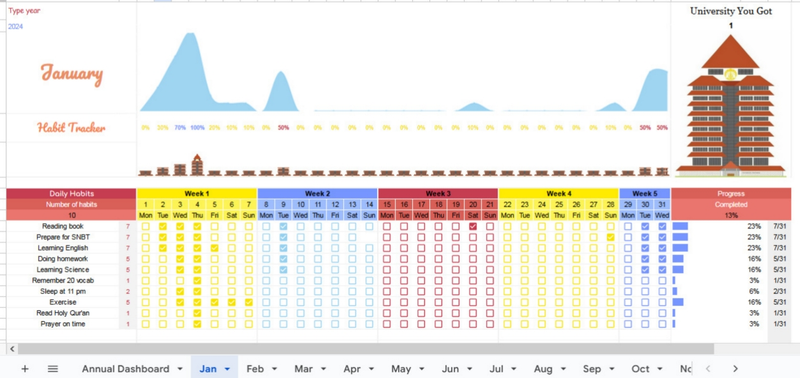Check Sleep at 11 pm for day 15
Screen dimensions: 800x378
387,291
